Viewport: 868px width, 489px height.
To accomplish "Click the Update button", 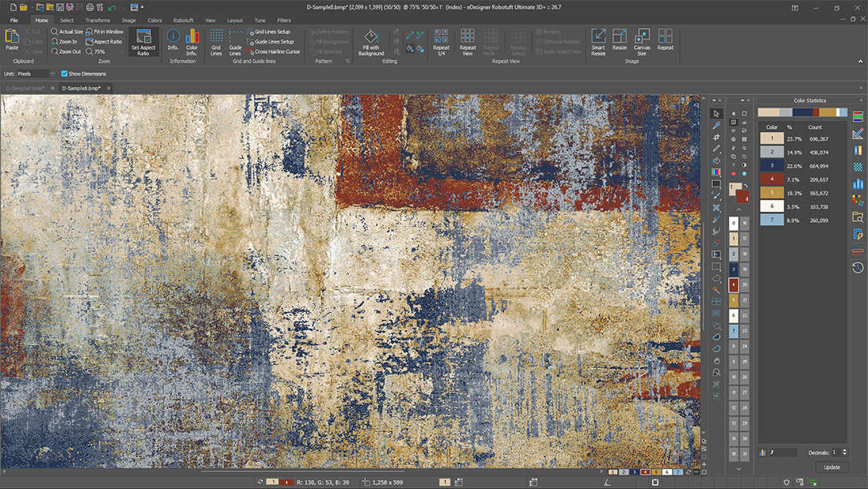I will click(832, 466).
